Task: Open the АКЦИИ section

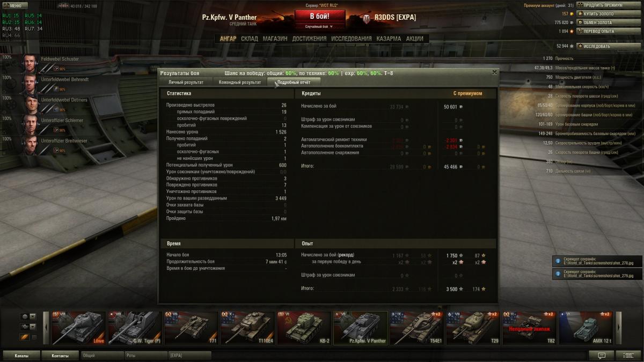Action: [414, 39]
